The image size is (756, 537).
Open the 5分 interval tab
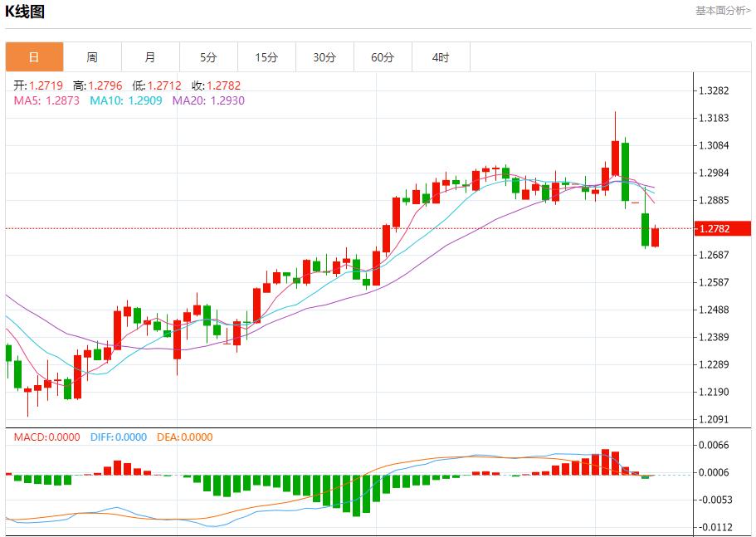pyautogui.click(x=208, y=57)
